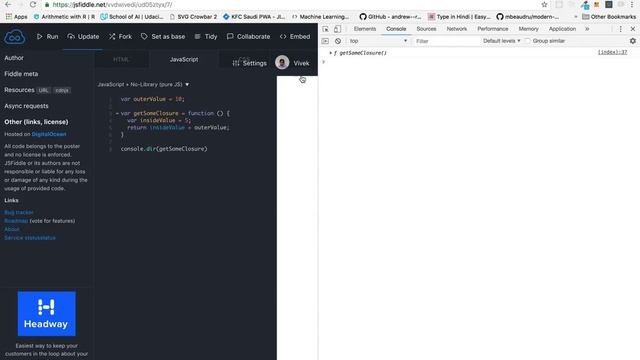Click the inspect element picker icon
Image resolution: width=640 pixels, height=360 pixels.
click(325, 29)
